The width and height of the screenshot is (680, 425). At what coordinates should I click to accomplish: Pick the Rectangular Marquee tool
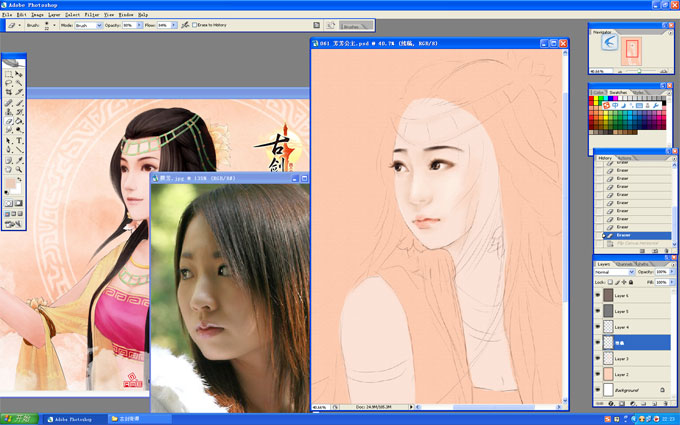click(8, 74)
